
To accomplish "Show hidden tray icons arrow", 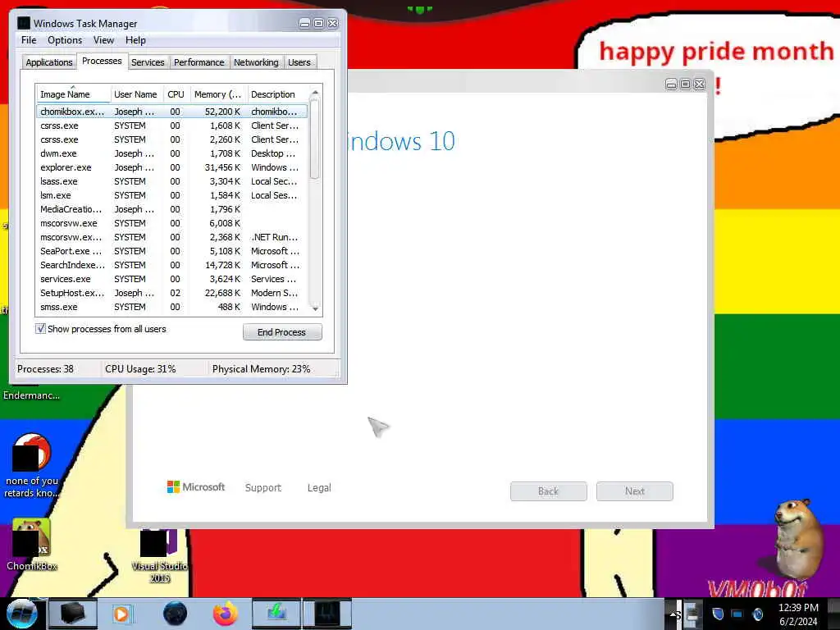I will 673,614.
